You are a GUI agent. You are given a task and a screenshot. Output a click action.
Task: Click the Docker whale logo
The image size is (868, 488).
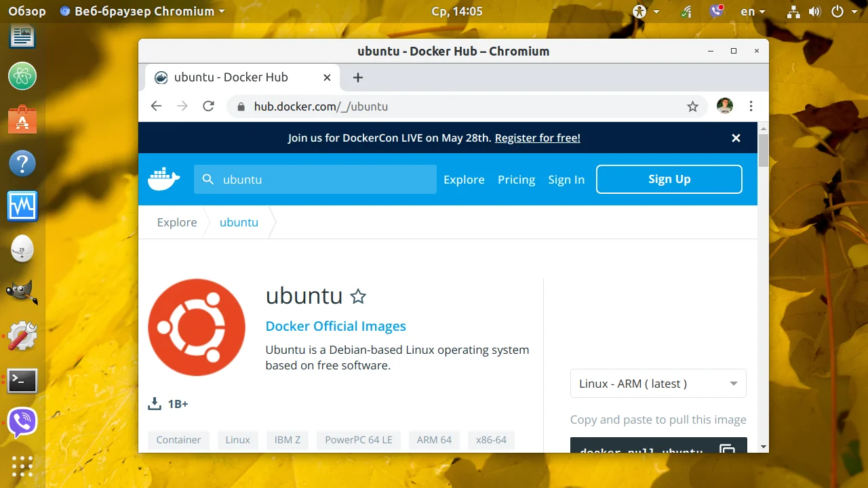(x=164, y=180)
